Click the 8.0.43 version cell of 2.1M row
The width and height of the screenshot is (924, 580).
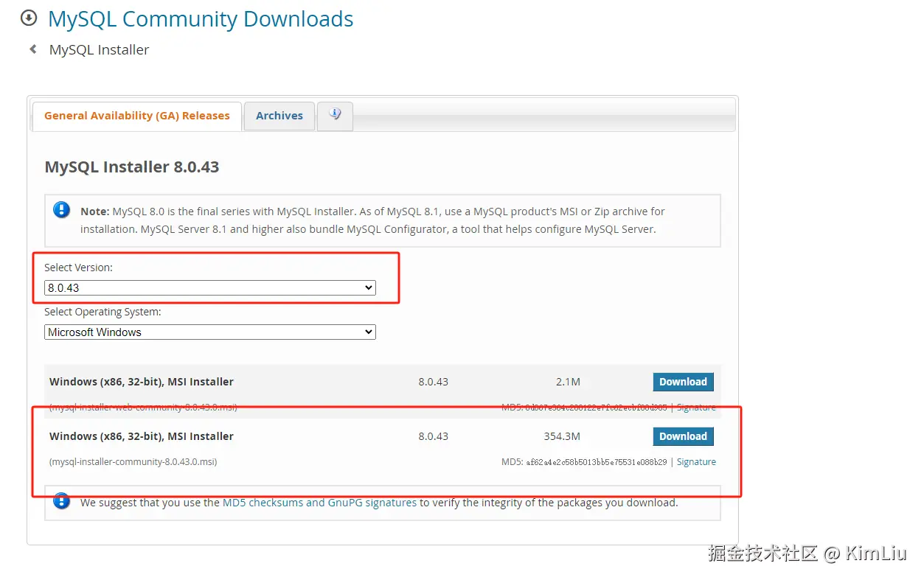[433, 382]
